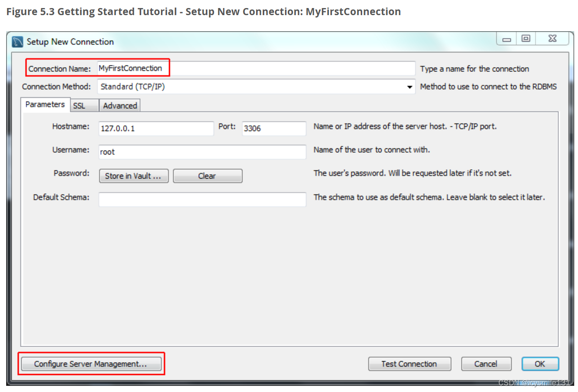The width and height of the screenshot is (578, 392).
Task: Click Store in Vault button
Action: (133, 176)
